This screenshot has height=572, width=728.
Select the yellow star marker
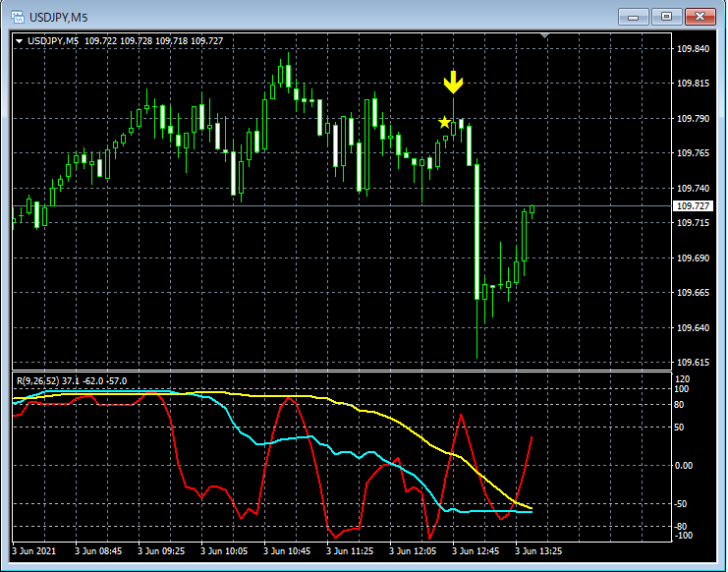[x=444, y=122]
